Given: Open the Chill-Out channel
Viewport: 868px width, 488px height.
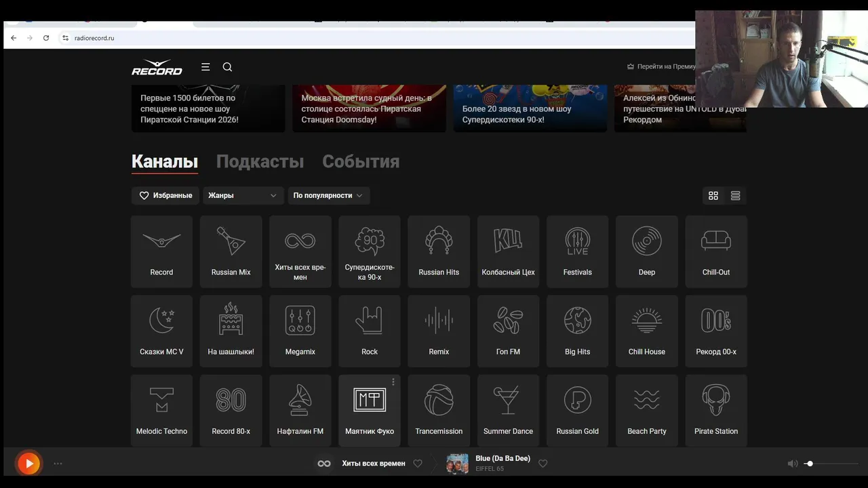Looking at the screenshot, I should 716,251.
